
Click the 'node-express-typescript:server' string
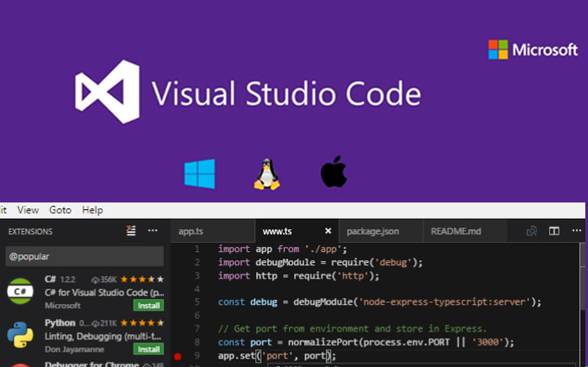(x=444, y=302)
